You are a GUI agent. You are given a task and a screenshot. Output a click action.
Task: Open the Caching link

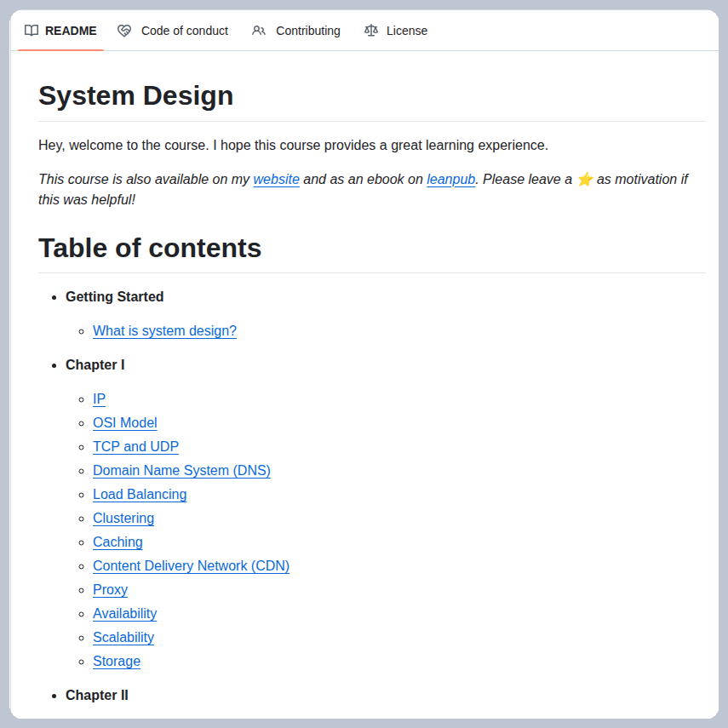[118, 542]
